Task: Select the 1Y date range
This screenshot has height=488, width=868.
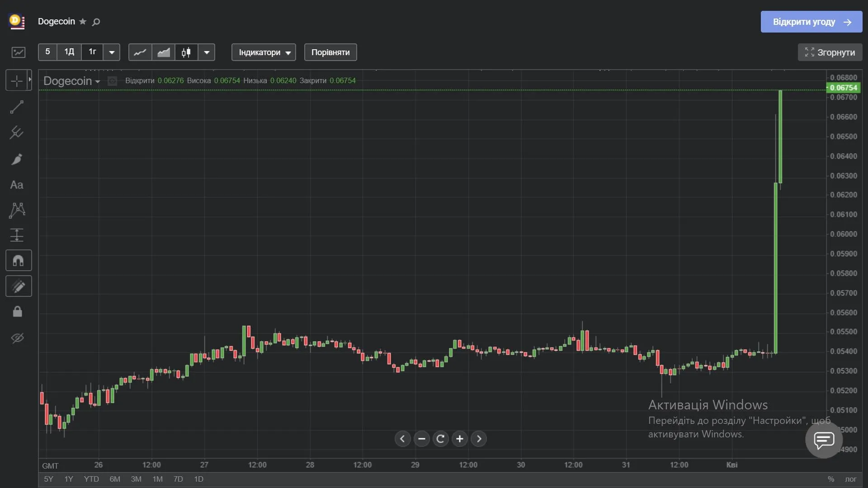Action: [69, 479]
